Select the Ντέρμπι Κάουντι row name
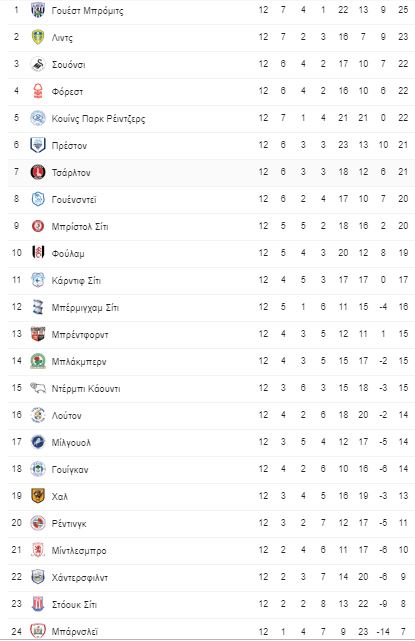 coord(86,388)
